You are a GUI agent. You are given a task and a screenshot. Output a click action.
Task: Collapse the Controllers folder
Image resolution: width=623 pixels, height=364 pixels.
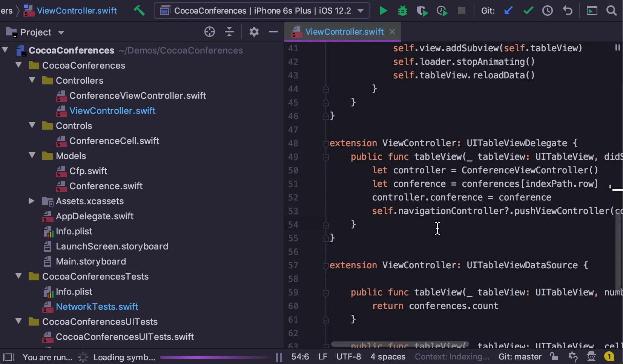(32, 80)
